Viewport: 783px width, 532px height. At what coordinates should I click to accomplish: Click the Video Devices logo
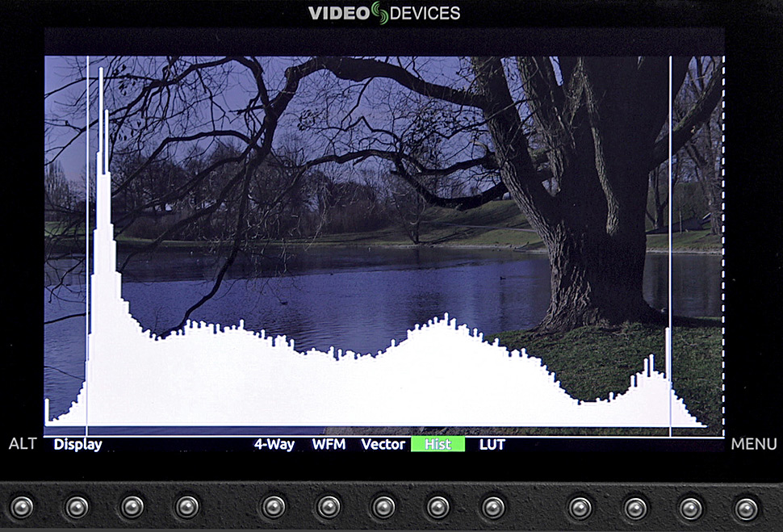pyautogui.click(x=384, y=13)
